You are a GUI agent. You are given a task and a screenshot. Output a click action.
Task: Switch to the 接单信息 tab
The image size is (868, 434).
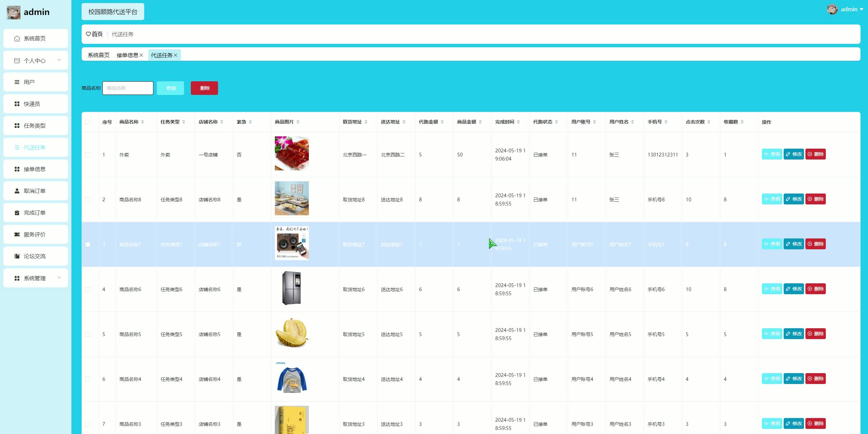coord(127,55)
